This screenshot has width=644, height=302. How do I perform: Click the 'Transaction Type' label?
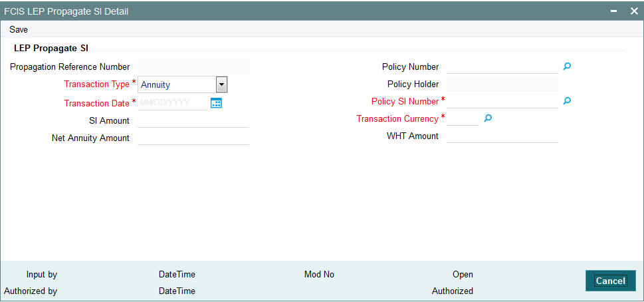tap(97, 84)
